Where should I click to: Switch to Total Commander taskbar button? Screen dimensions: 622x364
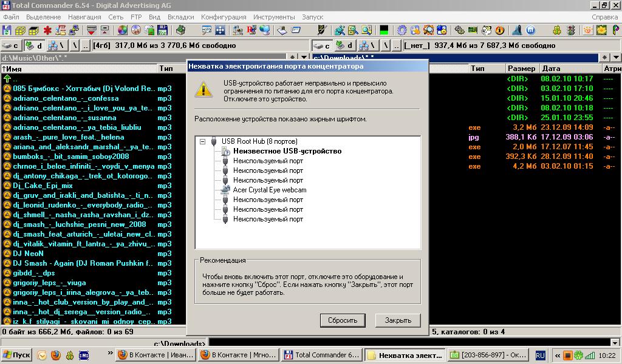pyautogui.click(x=322, y=356)
